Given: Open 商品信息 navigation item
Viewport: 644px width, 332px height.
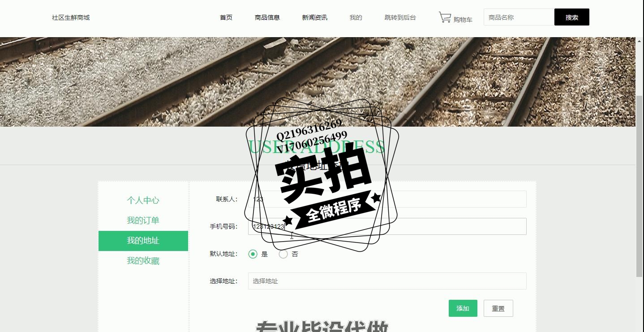Looking at the screenshot, I should pyautogui.click(x=267, y=17).
